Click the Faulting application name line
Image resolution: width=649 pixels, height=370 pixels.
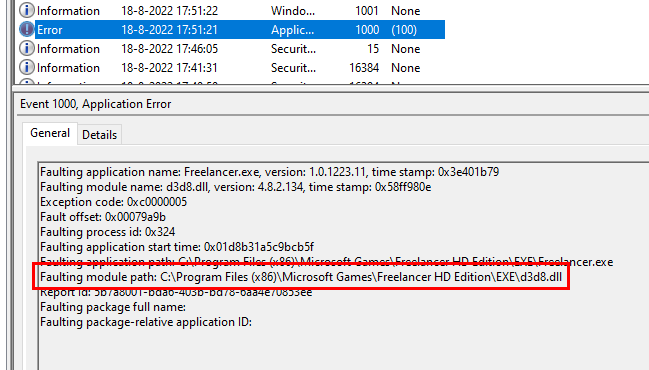click(269, 172)
